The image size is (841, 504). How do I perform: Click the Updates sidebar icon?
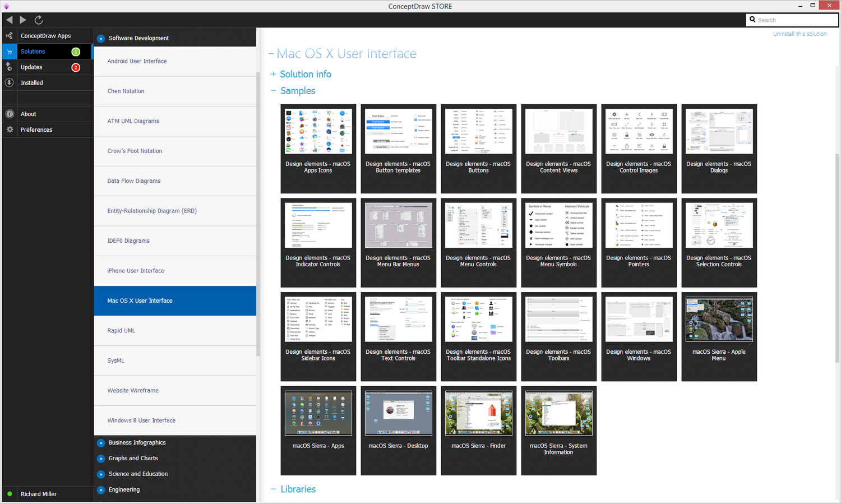[10, 67]
